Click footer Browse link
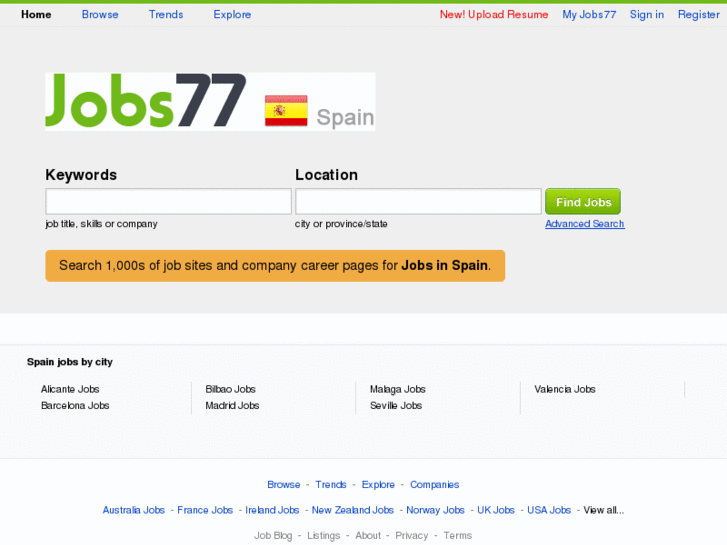727x545 pixels. pyautogui.click(x=284, y=484)
